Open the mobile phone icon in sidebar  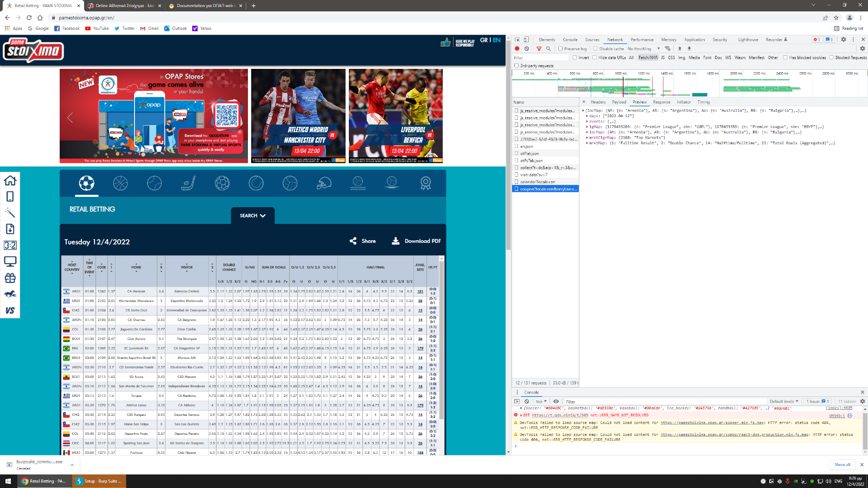pyautogui.click(x=10, y=197)
